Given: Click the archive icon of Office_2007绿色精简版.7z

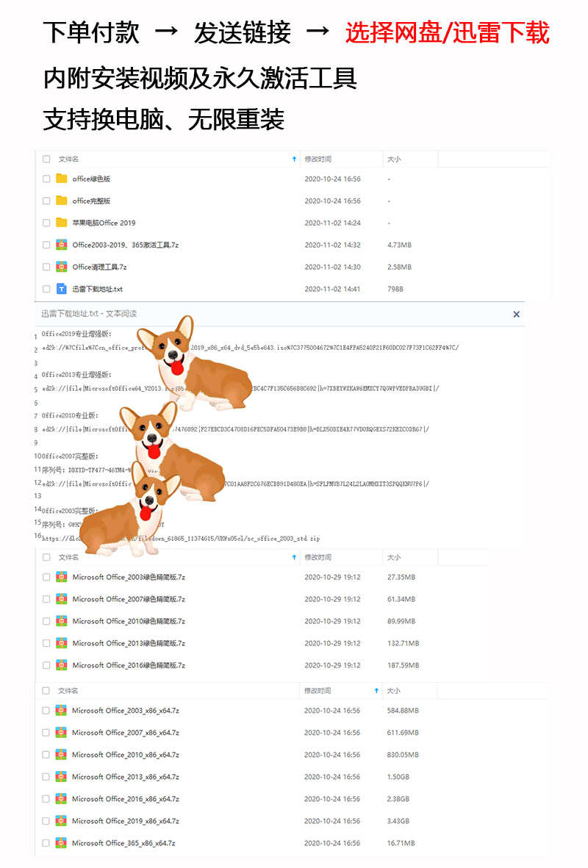Looking at the screenshot, I should coord(62,599).
